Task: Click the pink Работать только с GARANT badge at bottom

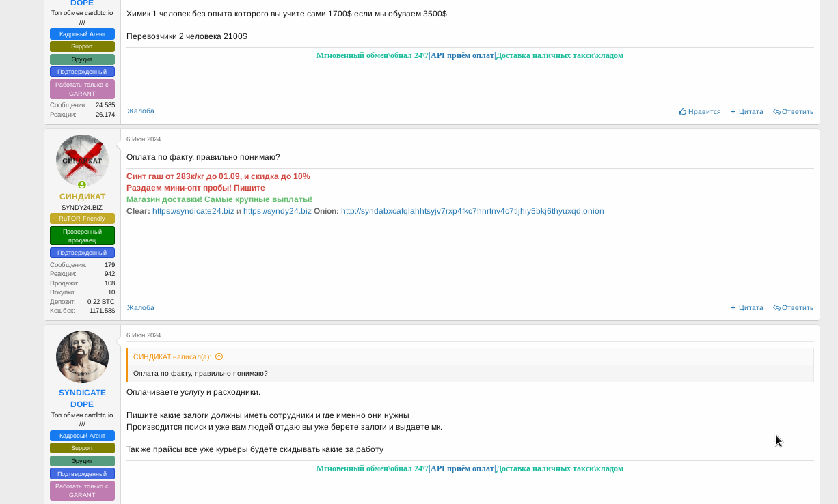Action: [82, 490]
